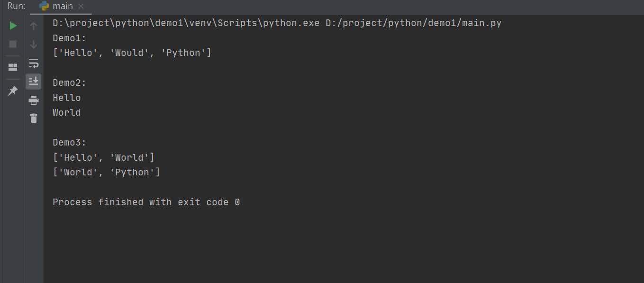Click the Up the Stack Trace arrow
644x283 pixels.
(34, 26)
